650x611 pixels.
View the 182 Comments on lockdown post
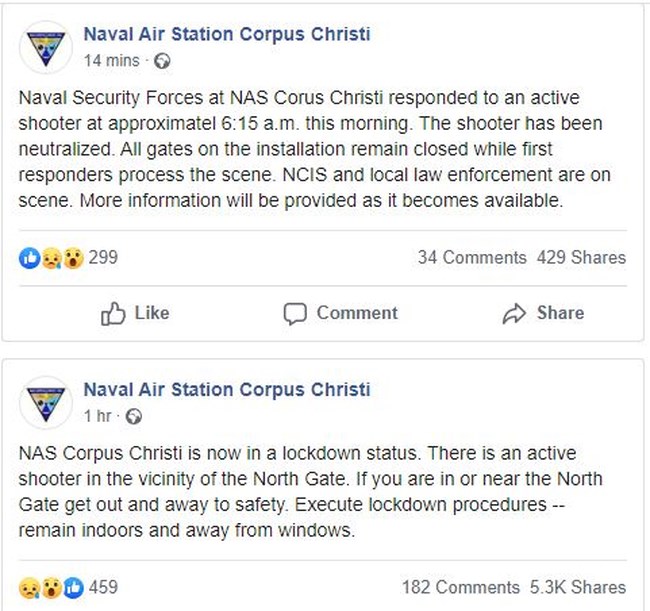[x=461, y=587]
